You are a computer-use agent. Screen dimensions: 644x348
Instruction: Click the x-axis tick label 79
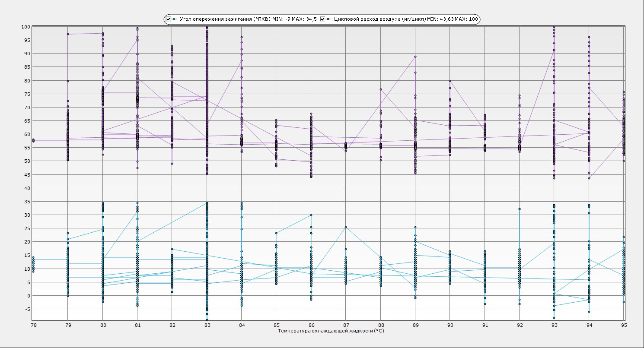68,324
